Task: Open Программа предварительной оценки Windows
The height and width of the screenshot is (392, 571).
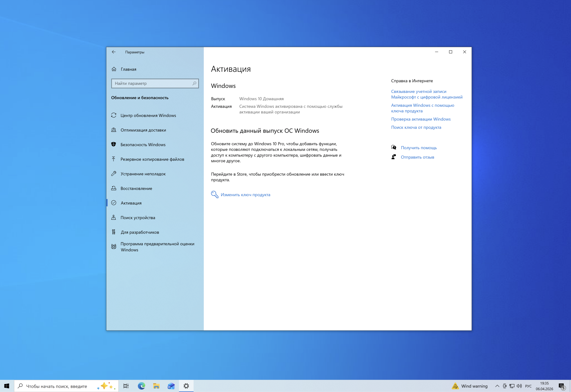Action: coord(157,247)
